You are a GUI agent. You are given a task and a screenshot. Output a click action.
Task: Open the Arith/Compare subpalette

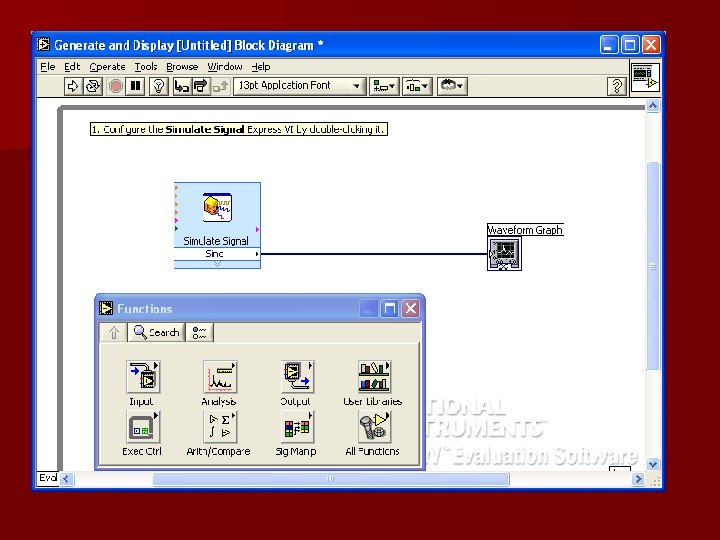click(220, 427)
